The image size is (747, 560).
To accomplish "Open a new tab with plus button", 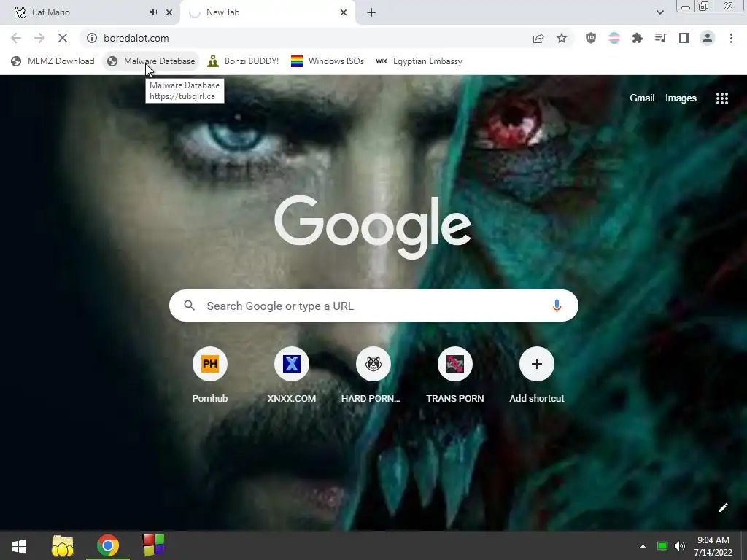I will click(x=371, y=12).
